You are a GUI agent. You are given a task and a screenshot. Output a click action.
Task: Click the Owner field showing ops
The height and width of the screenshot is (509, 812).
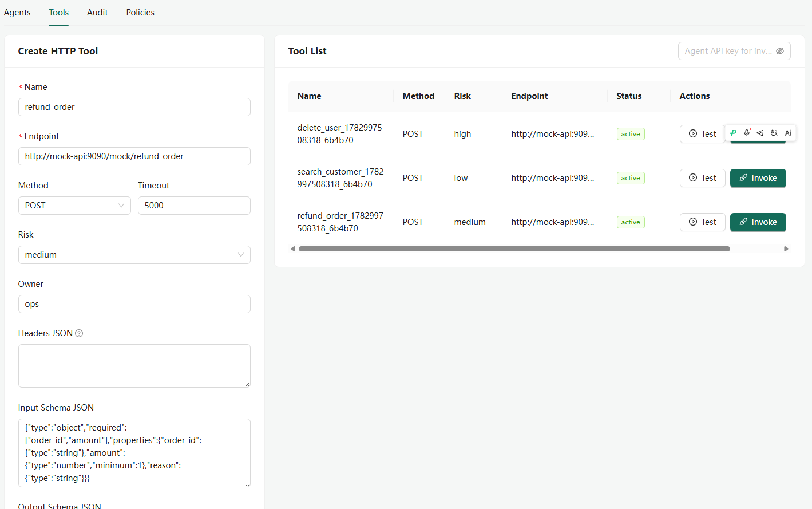coord(134,304)
